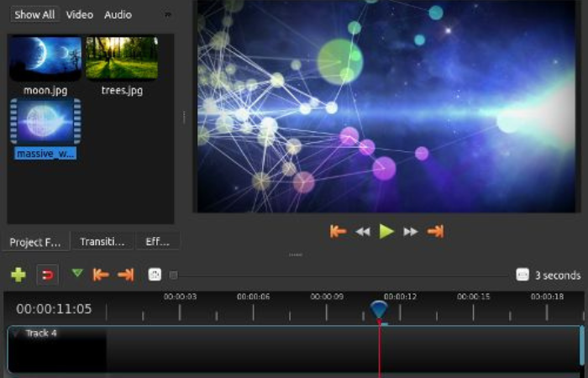Click the timeline zoom slider handle
The width and height of the screenshot is (588, 378).
click(174, 275)
